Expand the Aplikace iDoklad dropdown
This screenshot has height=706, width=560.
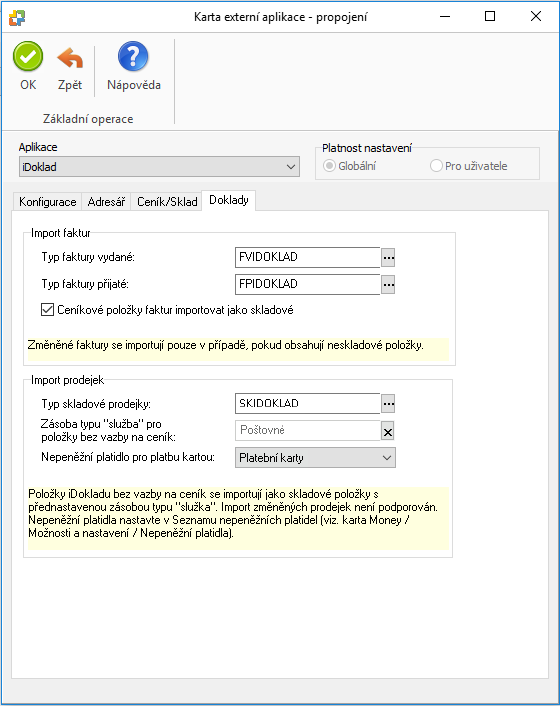point(159,167)
